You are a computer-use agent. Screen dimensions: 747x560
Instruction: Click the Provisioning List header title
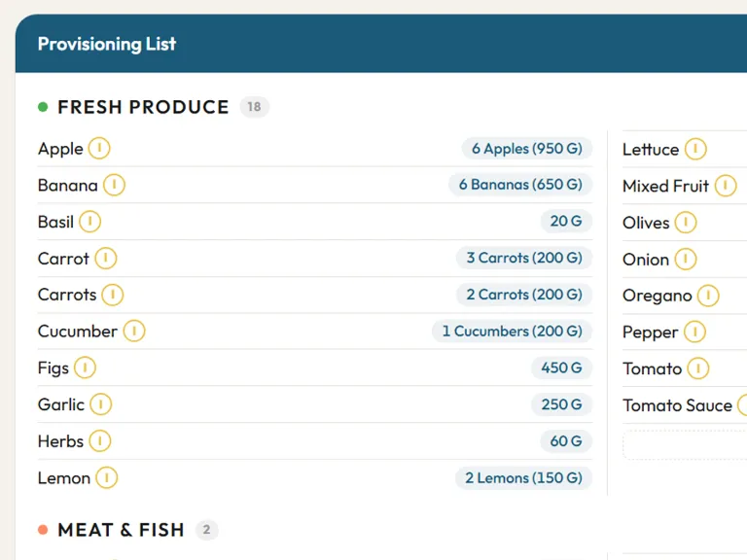(x=107, y=44)
